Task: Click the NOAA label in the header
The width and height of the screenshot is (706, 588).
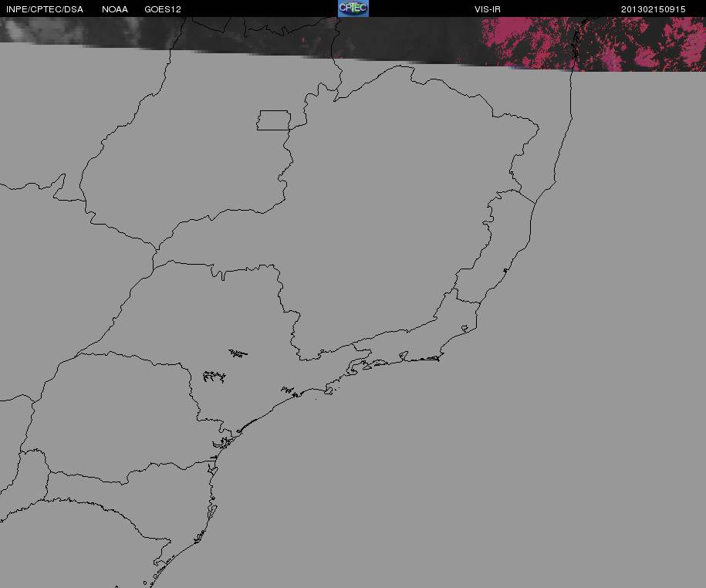Action: pos(115,9)
